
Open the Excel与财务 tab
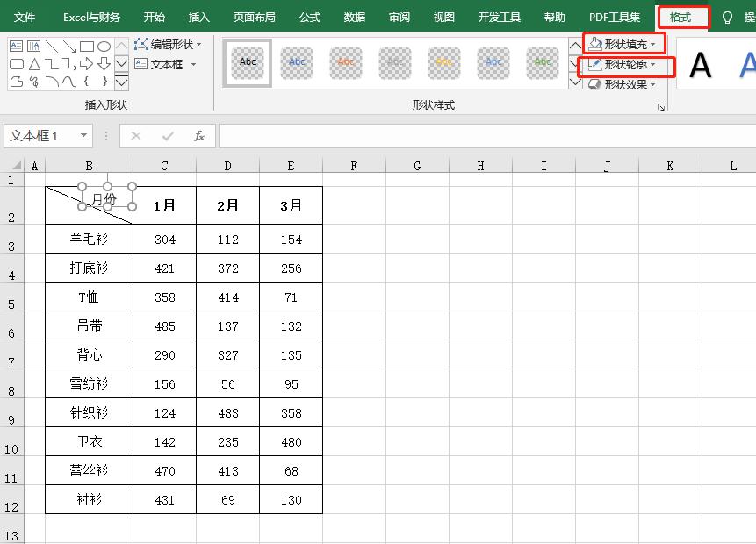[x=91, y=18]
